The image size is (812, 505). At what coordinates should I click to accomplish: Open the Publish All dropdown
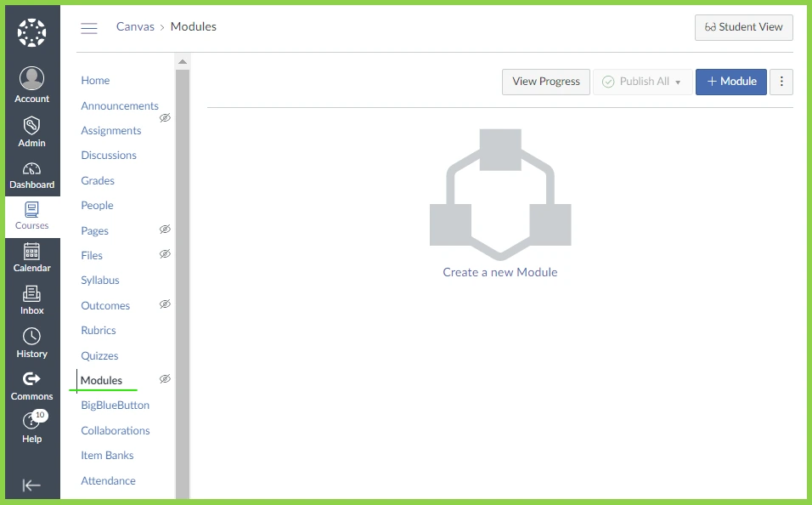(x=642, y=82)
